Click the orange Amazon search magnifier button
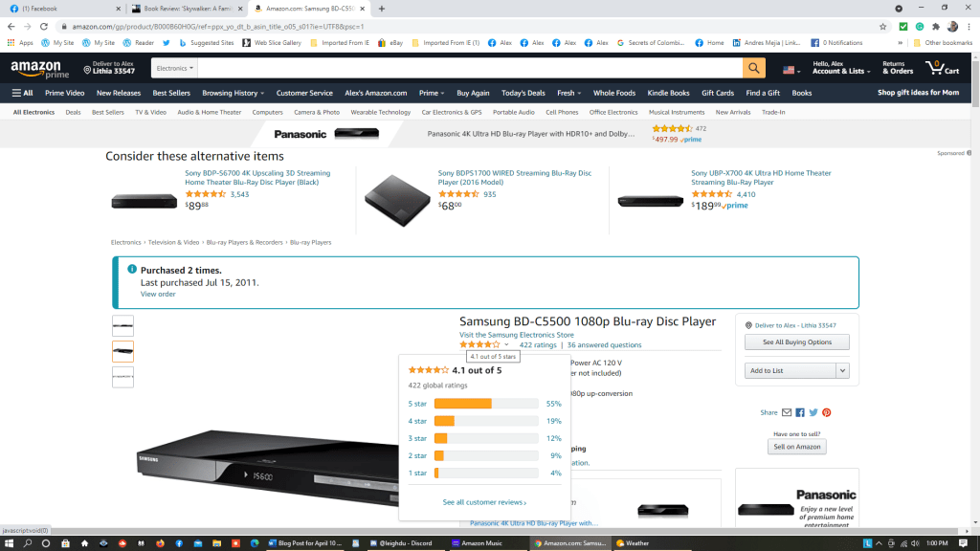Screen dimensions: 980x551 coord(754,68)
